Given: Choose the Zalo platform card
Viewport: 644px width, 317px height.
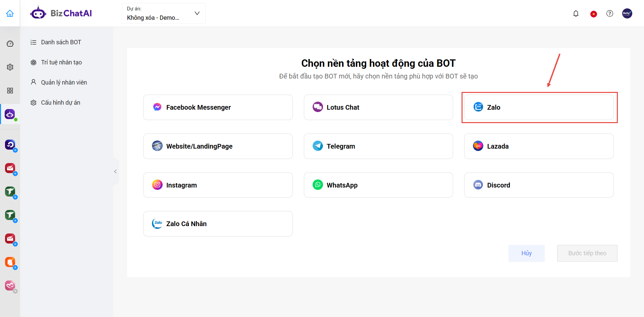Looking at the screenshot, I should pyautogui.click(x=539, y=107).
